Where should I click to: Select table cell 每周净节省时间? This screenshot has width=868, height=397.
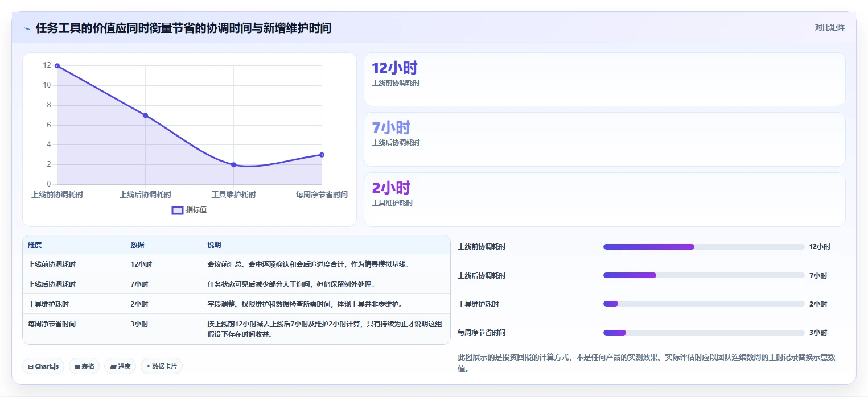pyautogui.click(x=52, y=324)
